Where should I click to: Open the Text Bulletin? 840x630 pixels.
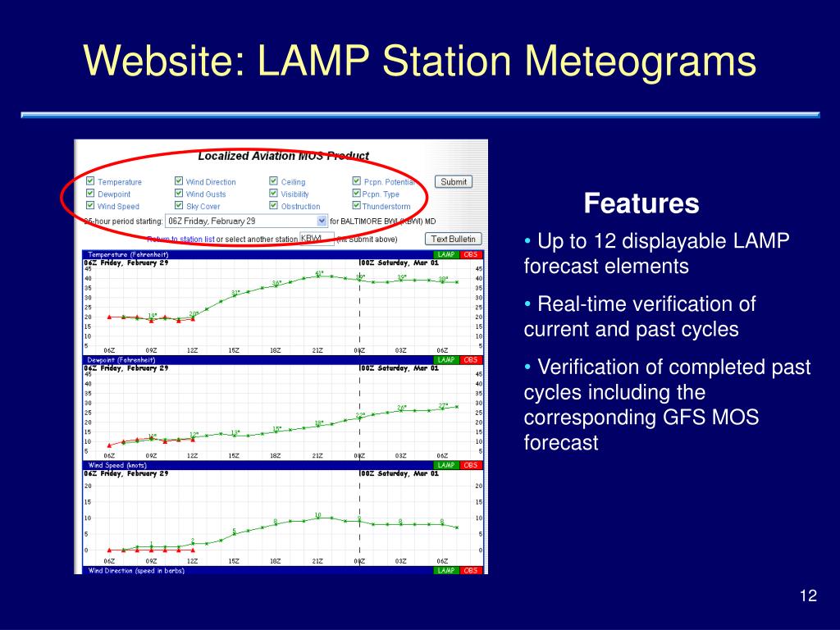coord(453,239)
